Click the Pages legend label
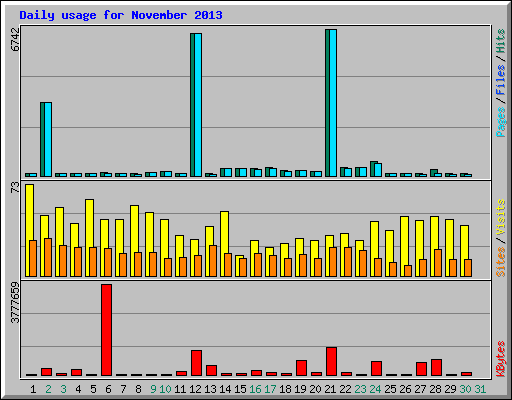512x400 pixels. [500, 122]
